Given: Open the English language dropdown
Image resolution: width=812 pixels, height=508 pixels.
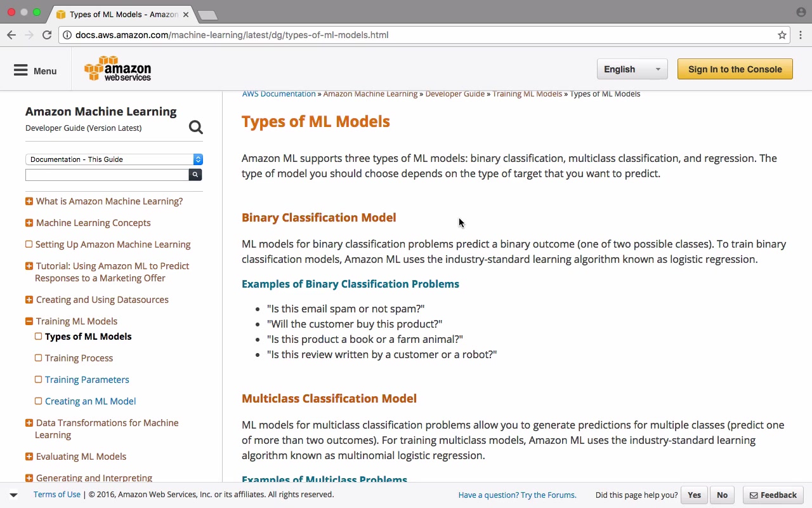Looking at the screenshot, I should pos(632,69).
